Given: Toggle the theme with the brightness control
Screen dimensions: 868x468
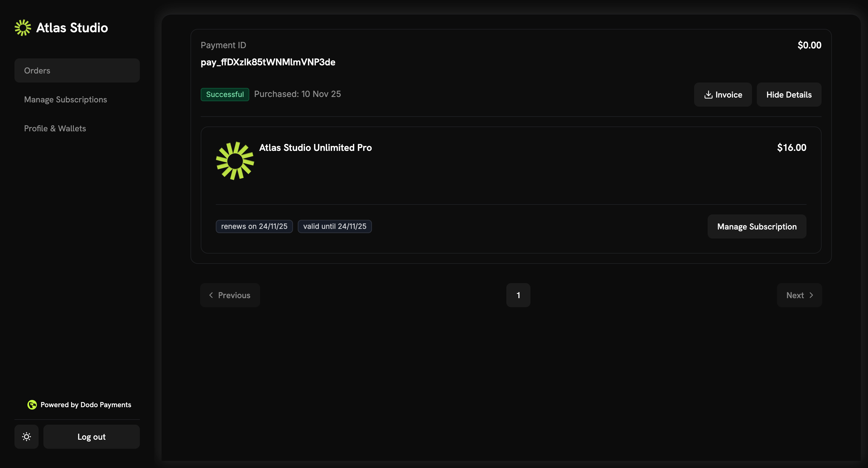Looking at the screenshot, I should pos(26,437).
